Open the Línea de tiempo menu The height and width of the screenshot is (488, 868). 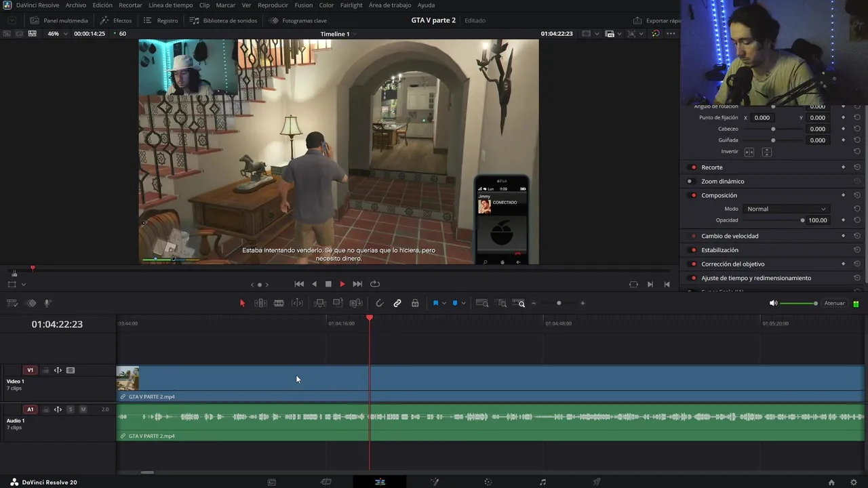tap(171, 5)
